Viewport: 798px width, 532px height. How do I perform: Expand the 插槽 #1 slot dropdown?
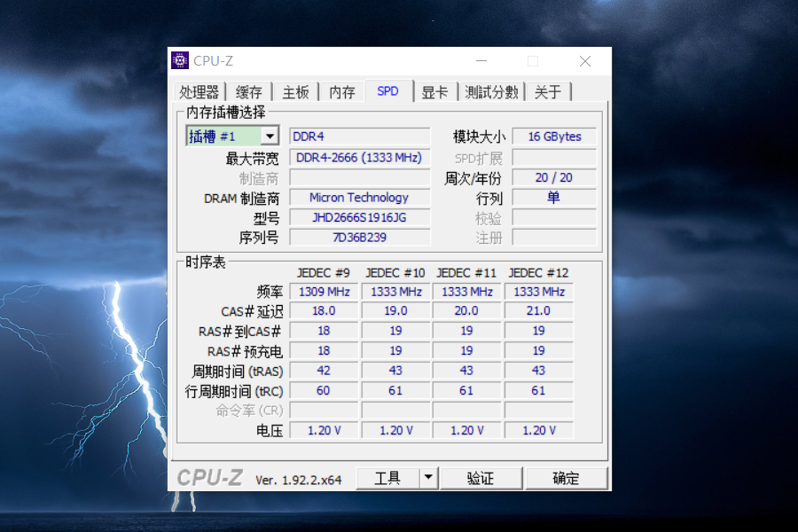270,136
